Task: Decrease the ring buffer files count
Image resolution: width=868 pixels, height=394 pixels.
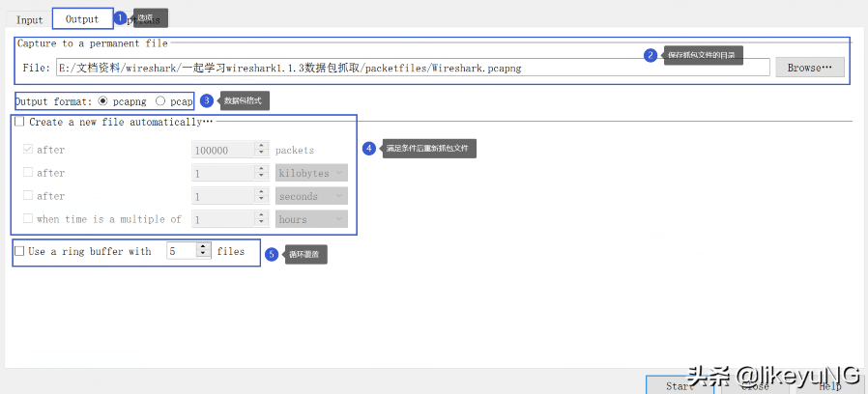Action: 204,255
